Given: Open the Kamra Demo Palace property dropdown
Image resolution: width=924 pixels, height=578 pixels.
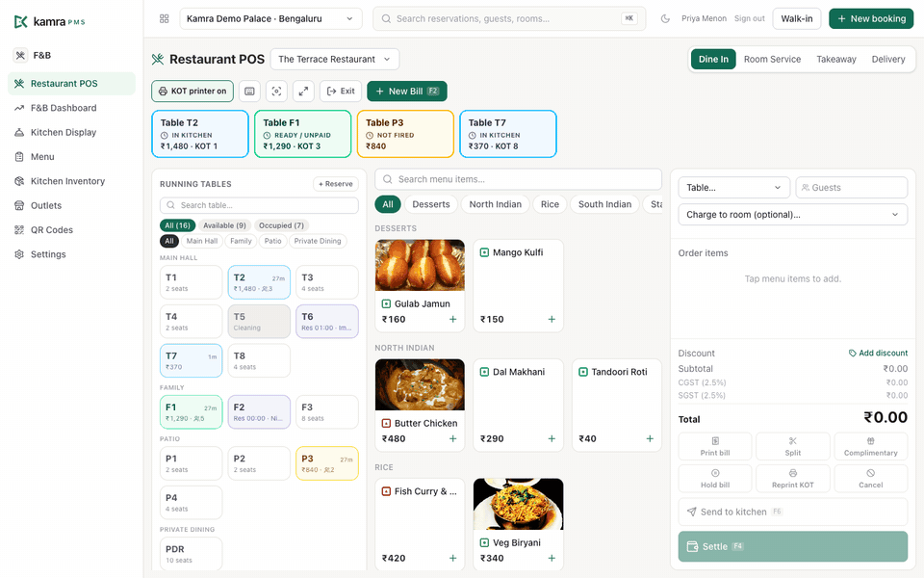Looking at the screenshot, I should coord(270,19).
